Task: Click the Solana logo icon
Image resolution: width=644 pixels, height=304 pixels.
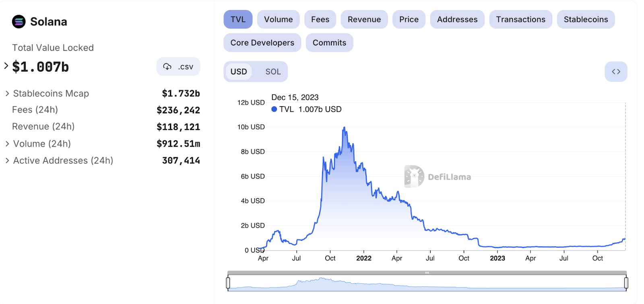Action: pyautogui.click(x=19, y=21)
